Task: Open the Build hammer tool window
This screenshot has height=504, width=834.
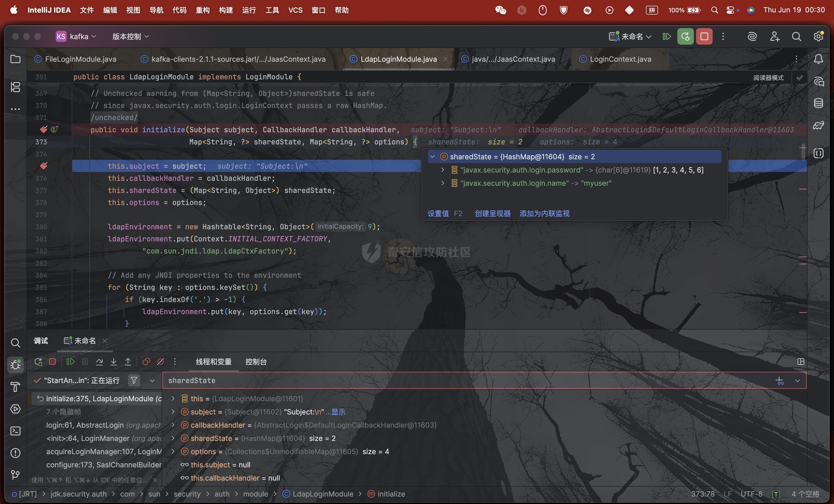Action: click(15, 387)
